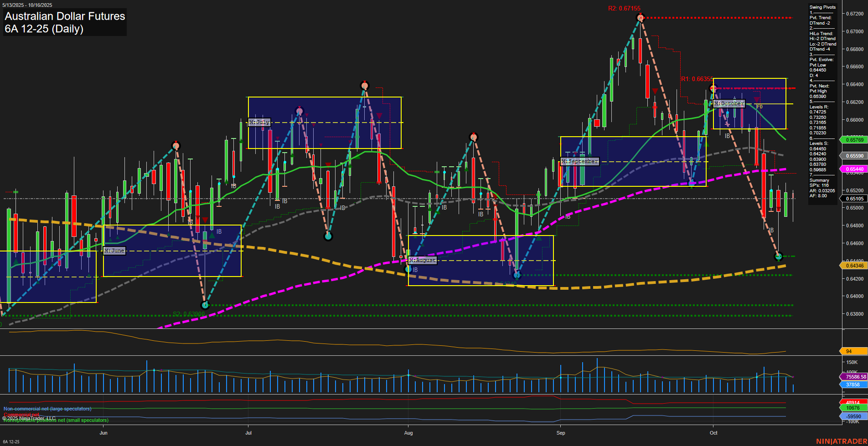The image size is (868, 446).
Task: Select the orange 0.64346 price axis marker
Action: point(854,266)
